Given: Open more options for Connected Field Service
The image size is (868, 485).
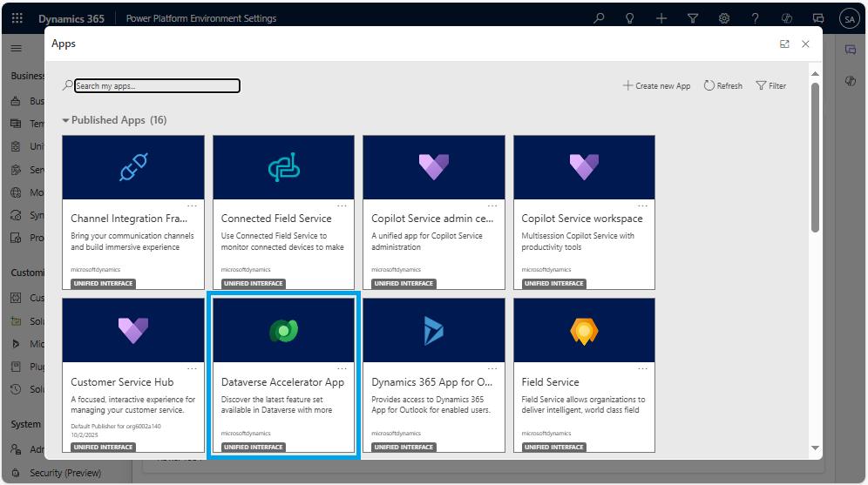Looking at the screenshot, I should click(x=342, y=205).
